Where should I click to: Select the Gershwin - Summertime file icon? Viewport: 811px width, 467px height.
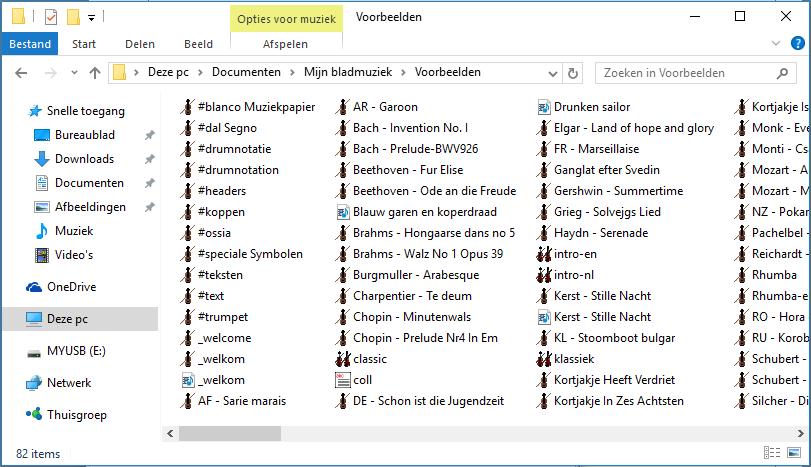tap(544, 191)
